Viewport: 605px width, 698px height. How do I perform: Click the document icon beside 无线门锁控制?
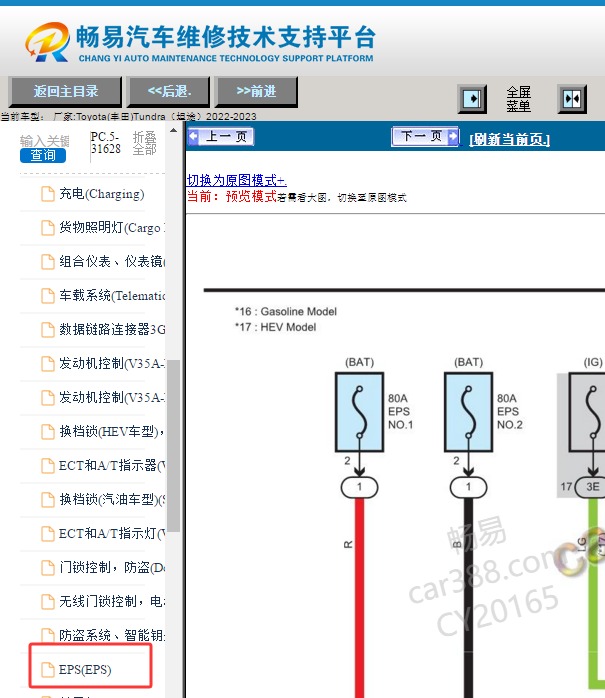pos(48,602)
